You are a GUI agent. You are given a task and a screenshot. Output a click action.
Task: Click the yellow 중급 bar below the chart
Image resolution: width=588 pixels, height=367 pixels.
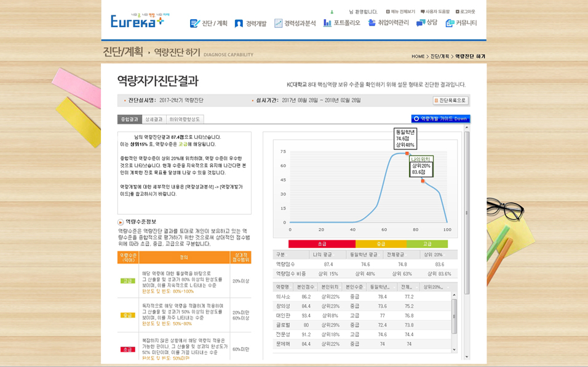[x=381, y=243]
